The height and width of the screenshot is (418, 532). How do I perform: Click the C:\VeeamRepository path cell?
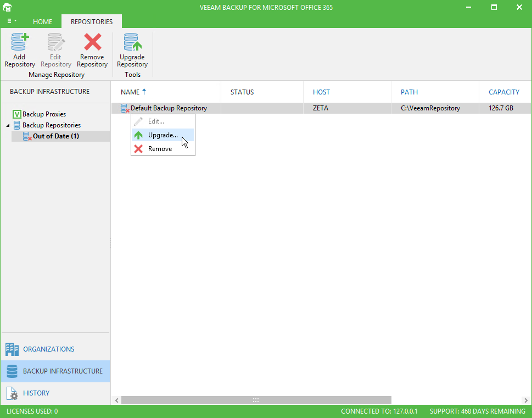[430, 108]
